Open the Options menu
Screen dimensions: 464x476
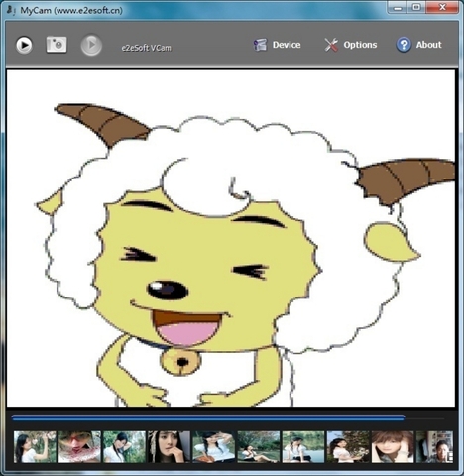pyautogui.click(x=350, y=45)
